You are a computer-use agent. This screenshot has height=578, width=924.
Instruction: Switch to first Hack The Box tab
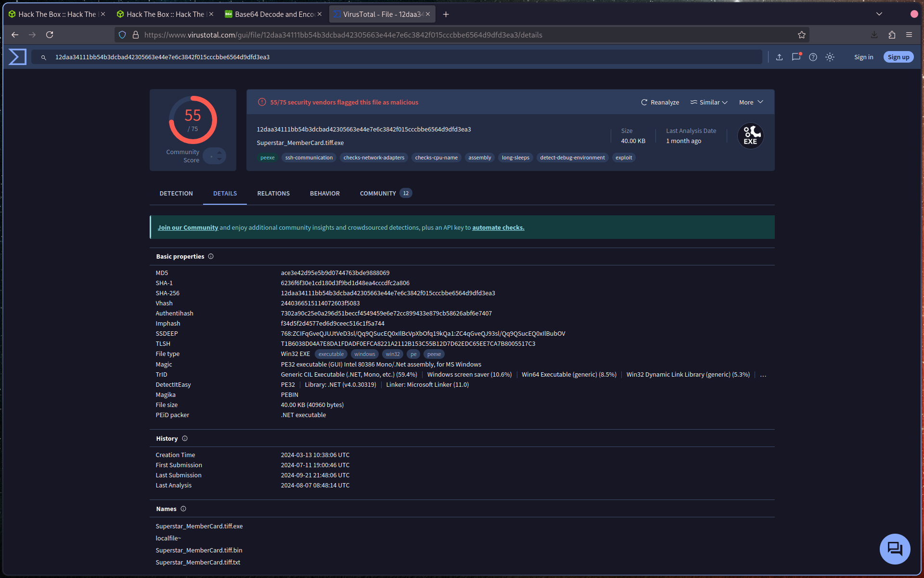tap(57, 14)
